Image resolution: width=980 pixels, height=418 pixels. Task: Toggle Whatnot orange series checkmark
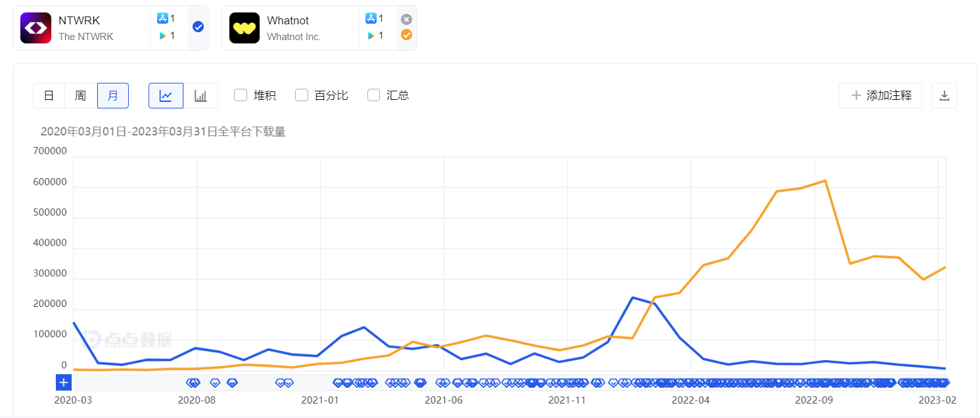(x=406, y=35)
